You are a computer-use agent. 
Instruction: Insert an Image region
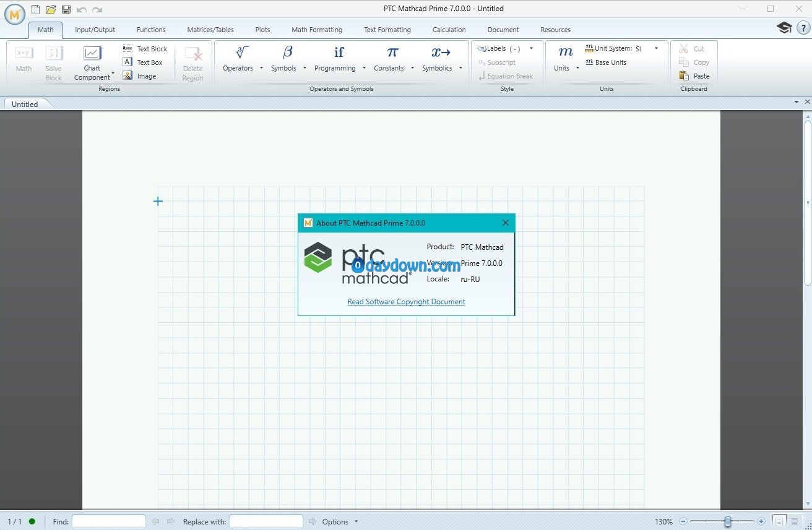(139, 76)
